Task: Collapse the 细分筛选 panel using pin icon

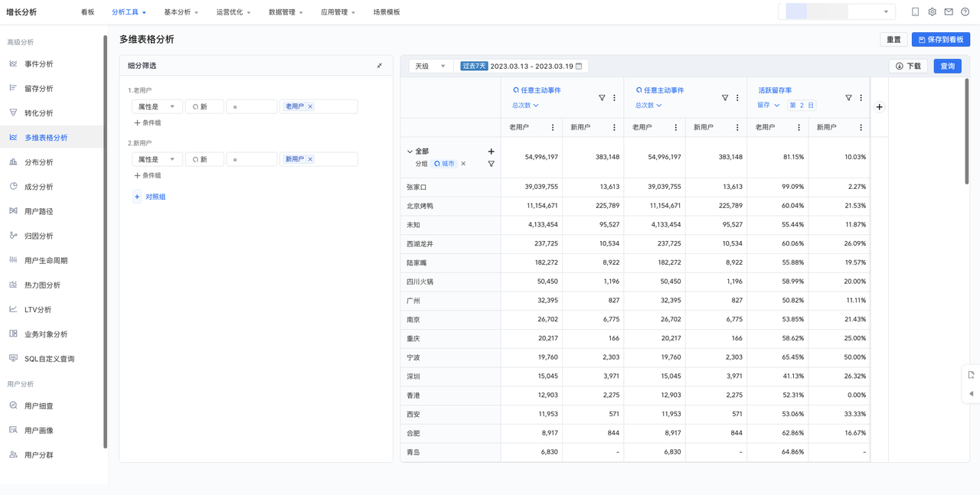Action: point(380,66)
